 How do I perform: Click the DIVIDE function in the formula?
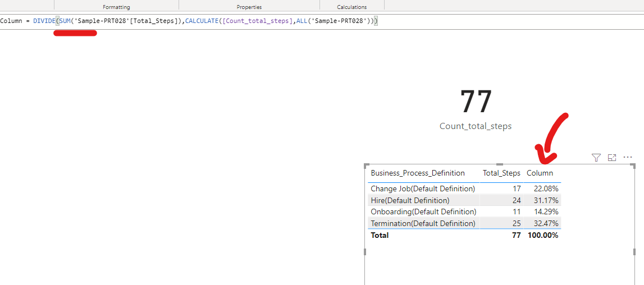[44, 21]
